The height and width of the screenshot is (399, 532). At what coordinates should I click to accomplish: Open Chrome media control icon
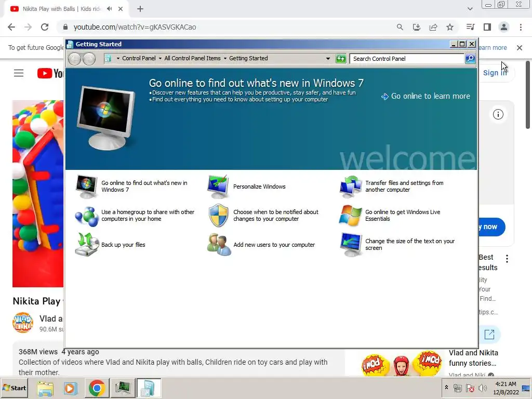coord(471,27)
